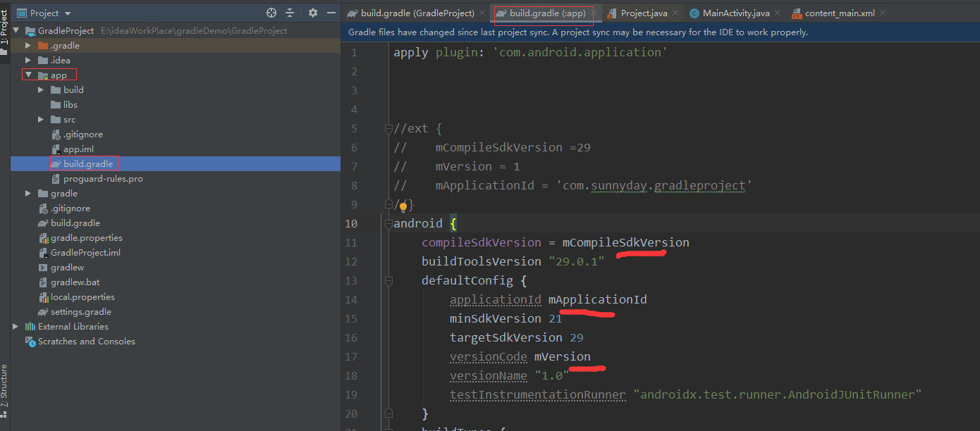The width and height of the screenshot is (980, 431).
Task: Switch to MainActivity.java tab
Action: pos(736,13)
